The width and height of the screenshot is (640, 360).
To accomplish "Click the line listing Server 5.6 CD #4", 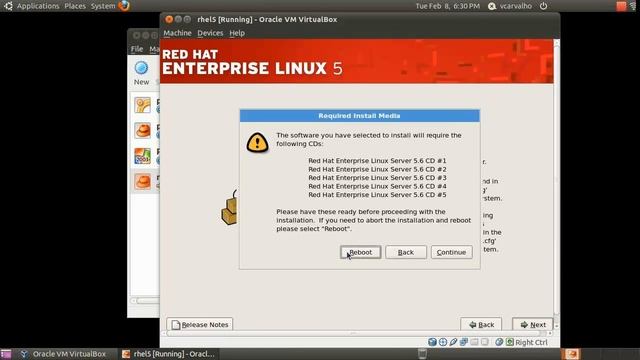I will pos(377,187).
